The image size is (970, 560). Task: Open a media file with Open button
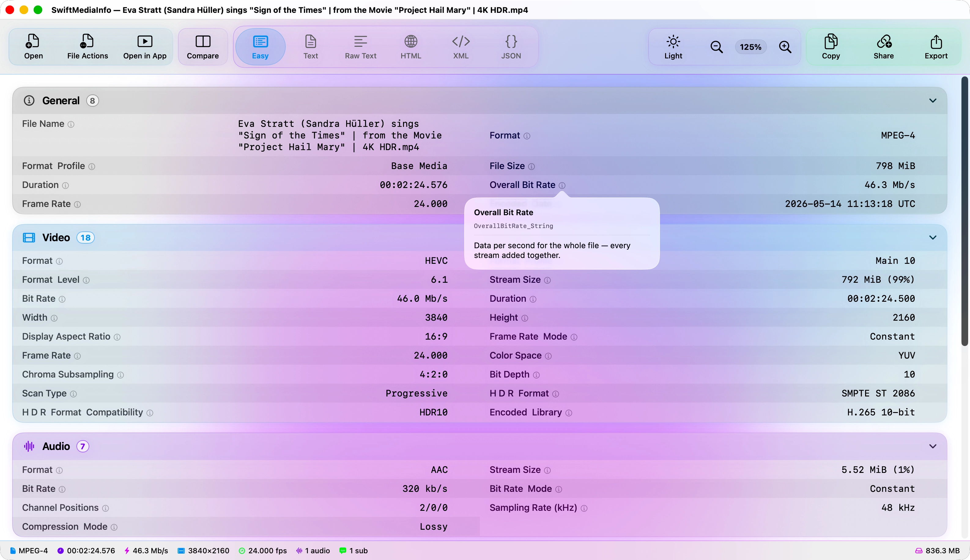33,46
